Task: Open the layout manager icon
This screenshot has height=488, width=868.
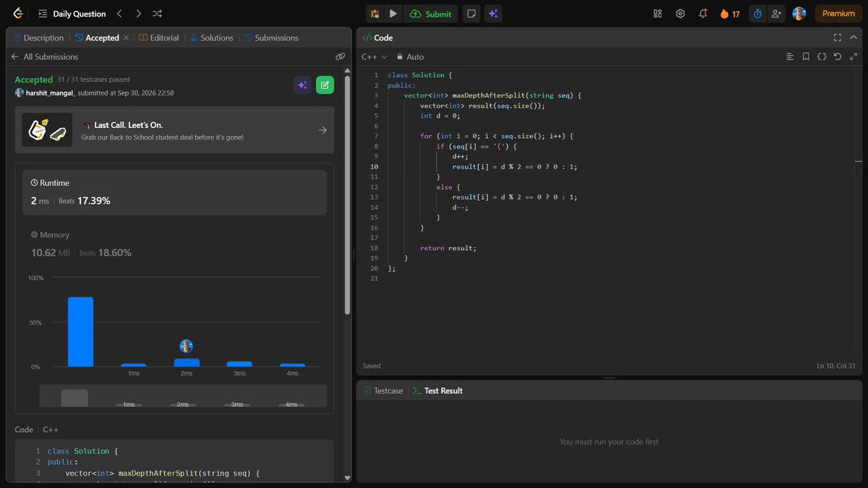Action: (x=658, y=14)
